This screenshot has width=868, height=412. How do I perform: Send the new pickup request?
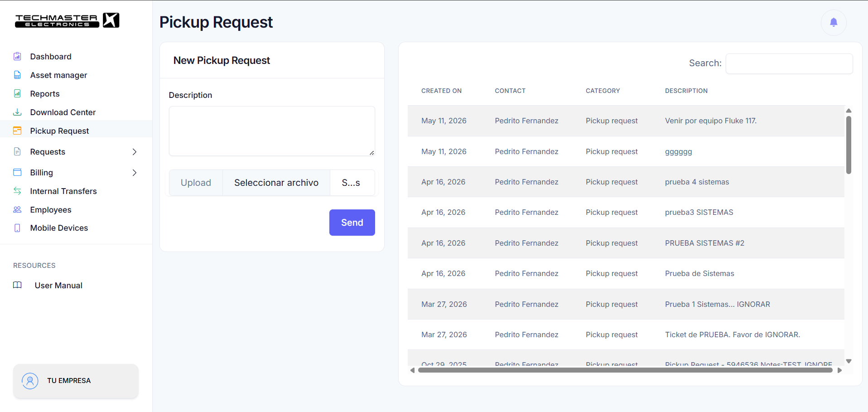point(352,223)
